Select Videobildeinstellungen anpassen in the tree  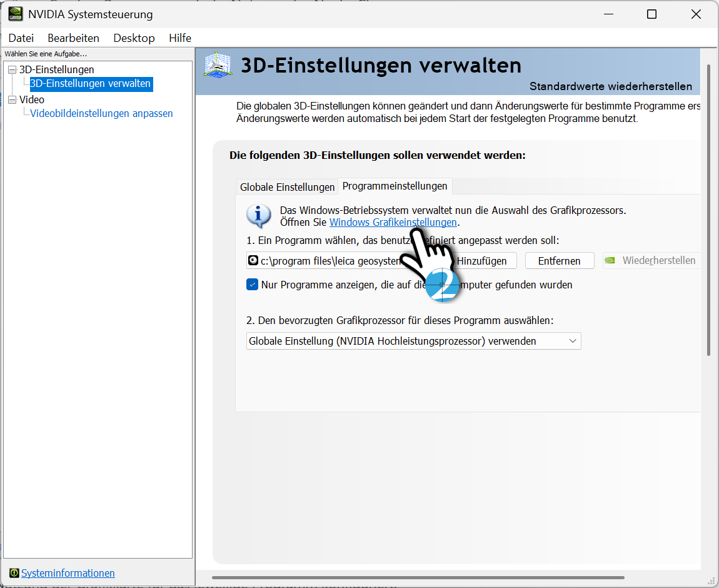(101, 113)
